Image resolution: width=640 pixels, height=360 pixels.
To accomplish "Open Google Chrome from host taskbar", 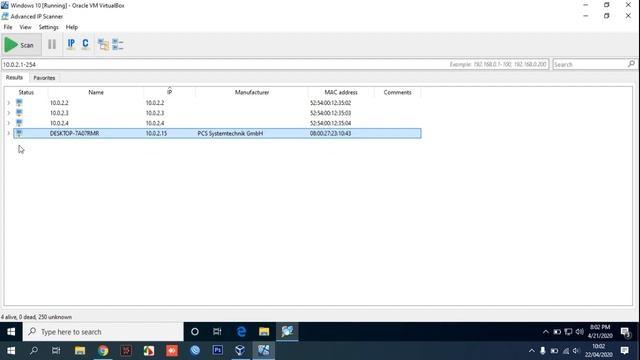I will pos(103,351).
